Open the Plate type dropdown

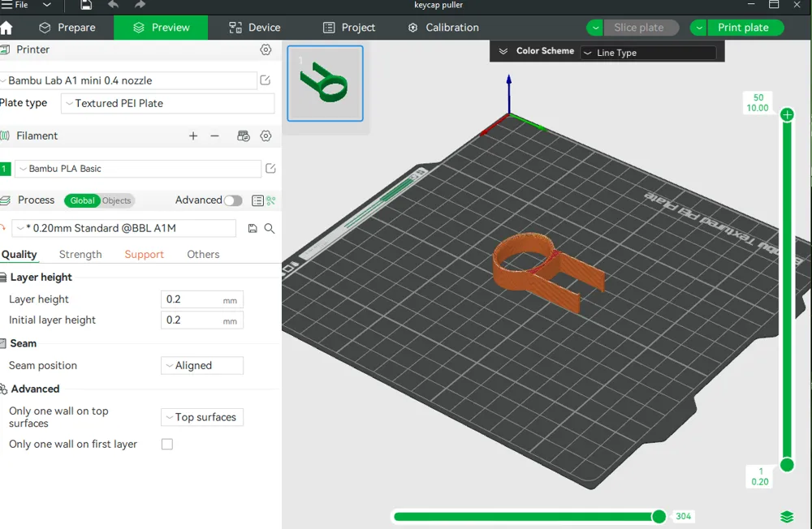168,104
